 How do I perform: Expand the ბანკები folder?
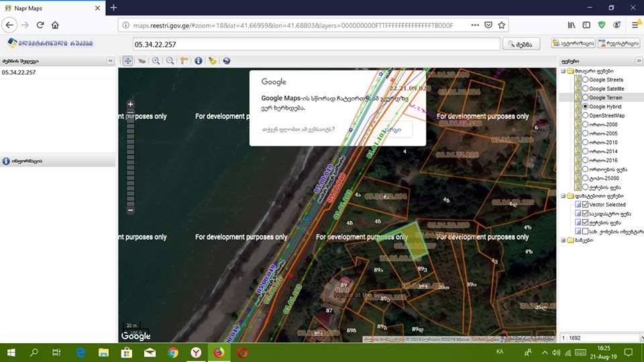tap(563, 240)
